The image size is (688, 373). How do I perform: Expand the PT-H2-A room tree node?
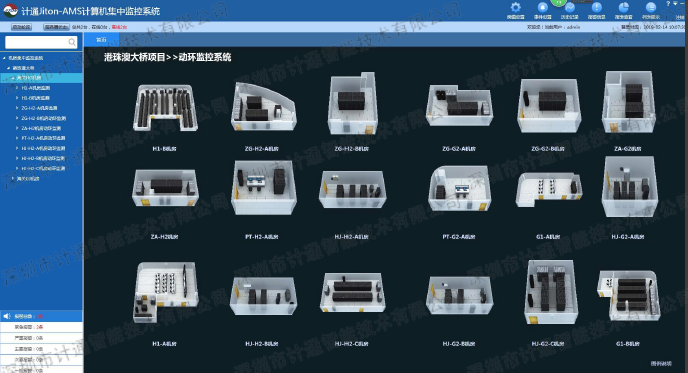[x=17, y=138]
